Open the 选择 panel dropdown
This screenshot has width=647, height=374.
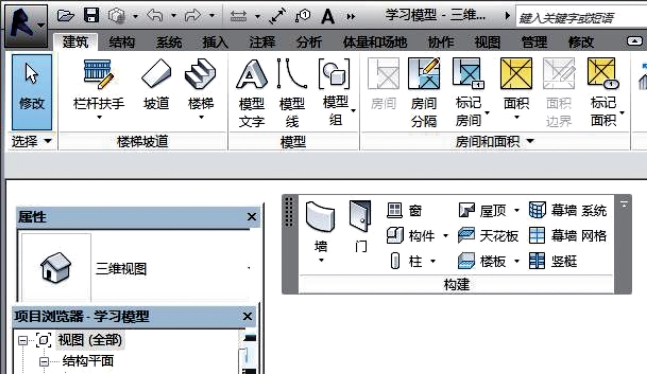[31, 142]
